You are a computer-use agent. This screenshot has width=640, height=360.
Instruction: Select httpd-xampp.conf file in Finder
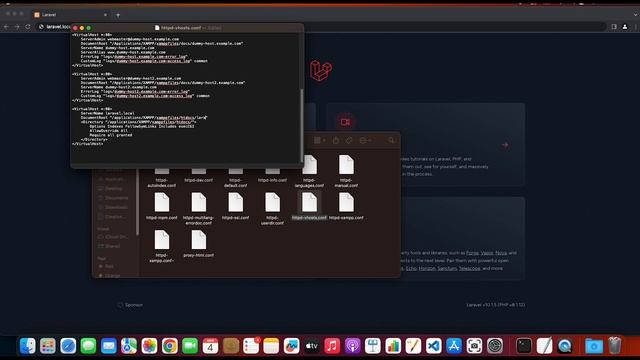click(346, 206)
